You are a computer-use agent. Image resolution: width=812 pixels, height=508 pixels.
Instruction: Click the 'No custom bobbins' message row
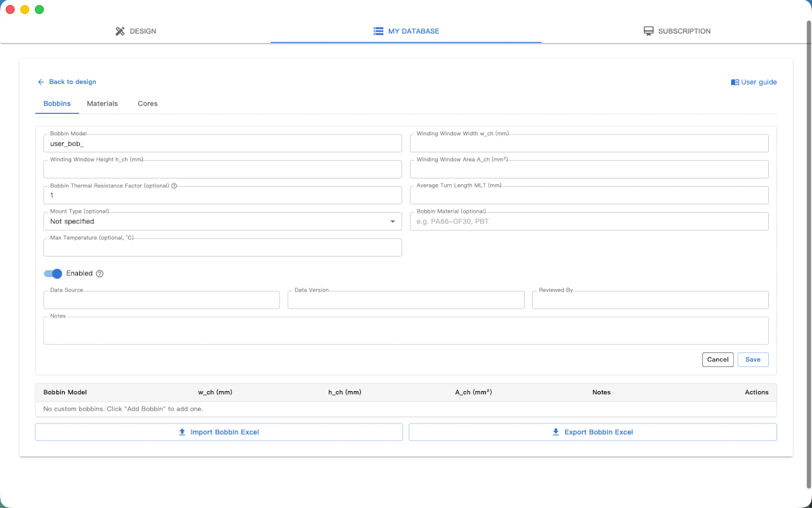tap(406, 409)
